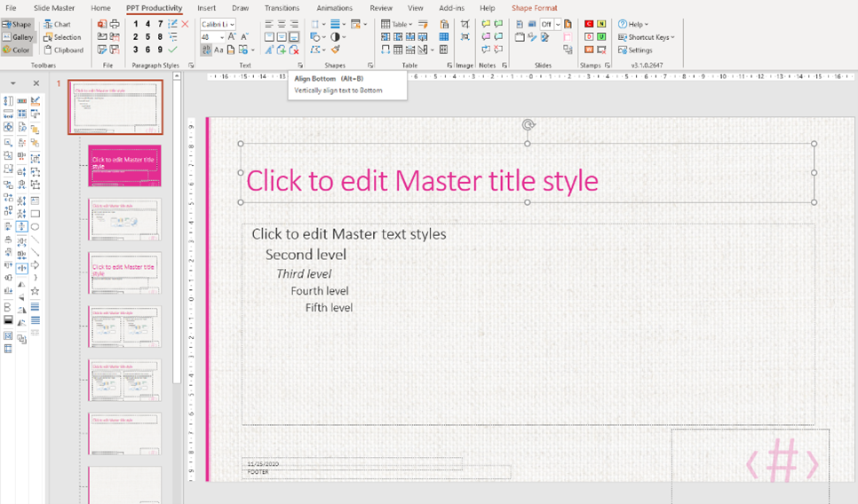
Task: Switch to the Home tab
Action: [100, 8]
